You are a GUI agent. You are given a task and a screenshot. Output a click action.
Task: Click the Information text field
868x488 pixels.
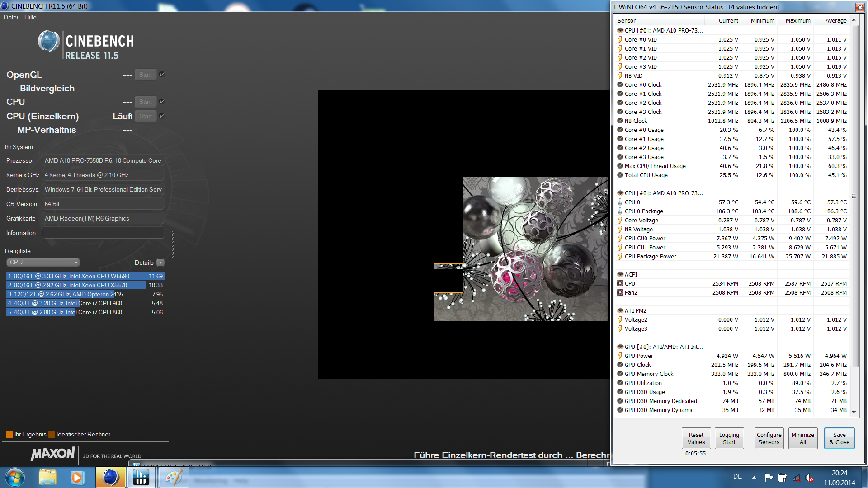(103, 233)
